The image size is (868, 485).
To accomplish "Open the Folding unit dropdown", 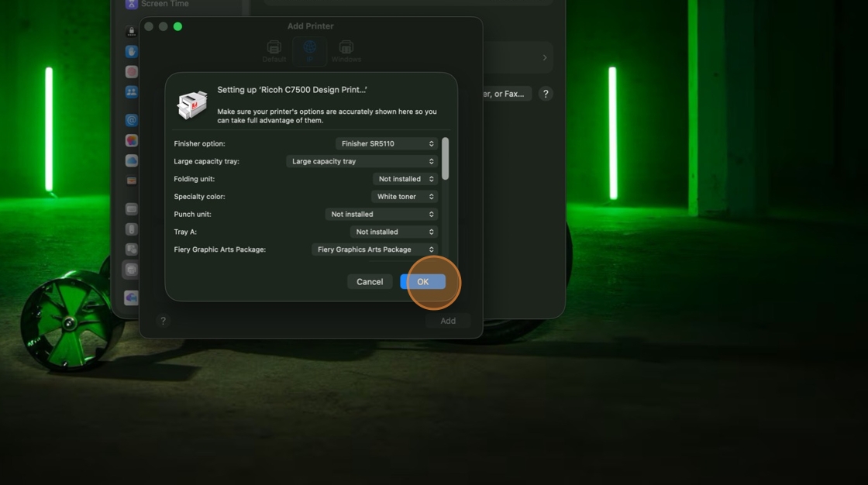I will pyautogui.click(x=405, y=179).
